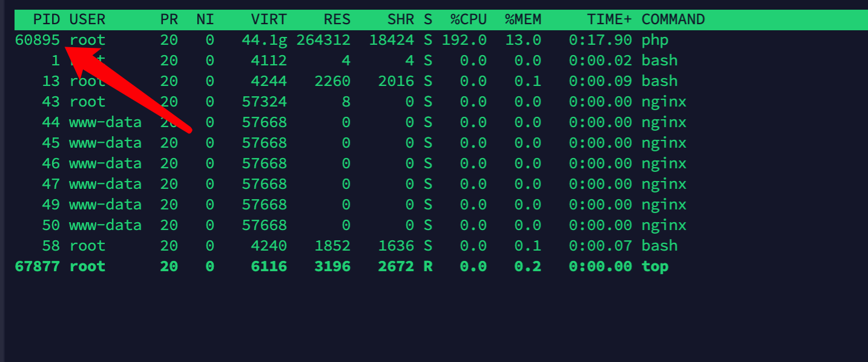
Task: Click the php command name
Action: tap(655, 40)
